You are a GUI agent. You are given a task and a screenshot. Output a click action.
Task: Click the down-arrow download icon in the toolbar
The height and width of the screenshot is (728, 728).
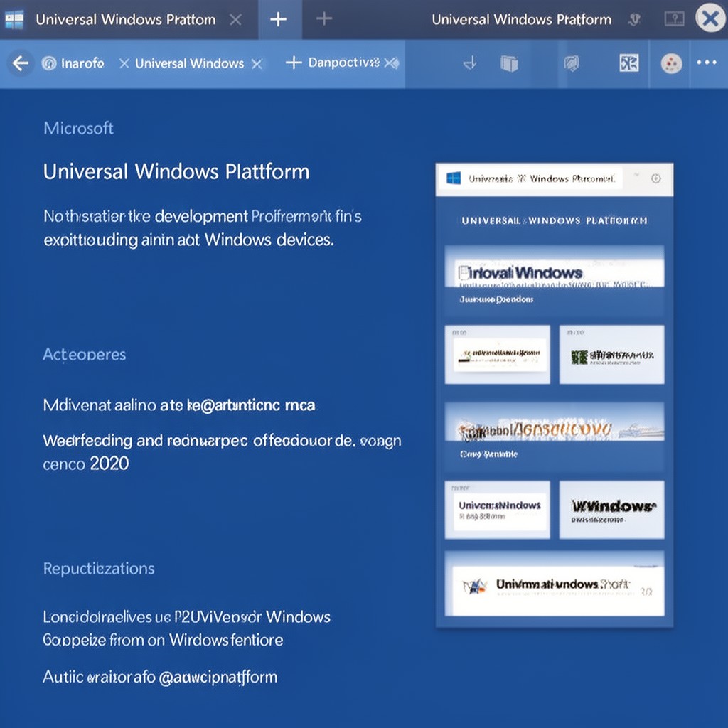point(471,63)
